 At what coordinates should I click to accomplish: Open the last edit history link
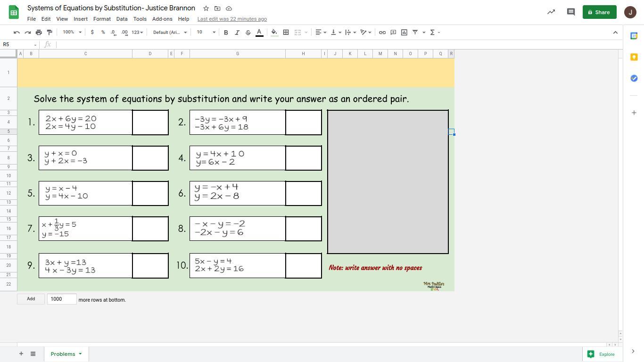pyautogui.click(x=232, y=19)
